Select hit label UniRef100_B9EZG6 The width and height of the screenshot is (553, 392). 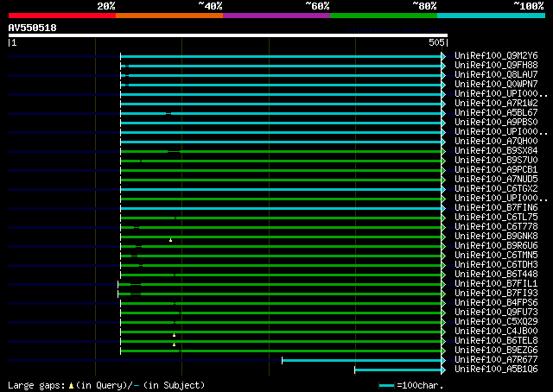tap(496, 351)
